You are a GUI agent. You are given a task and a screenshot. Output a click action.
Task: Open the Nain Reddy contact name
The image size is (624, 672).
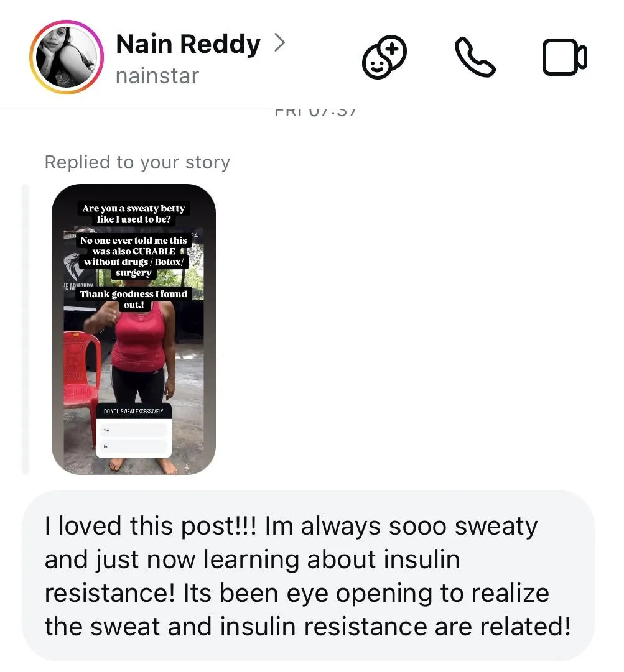(x=188, y=44)
